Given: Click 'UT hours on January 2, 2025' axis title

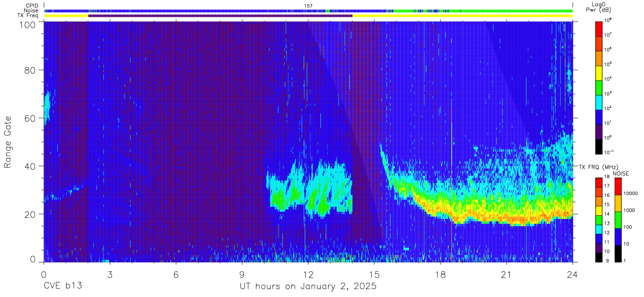Looking at the screenshot, I should tap(308, 287).
